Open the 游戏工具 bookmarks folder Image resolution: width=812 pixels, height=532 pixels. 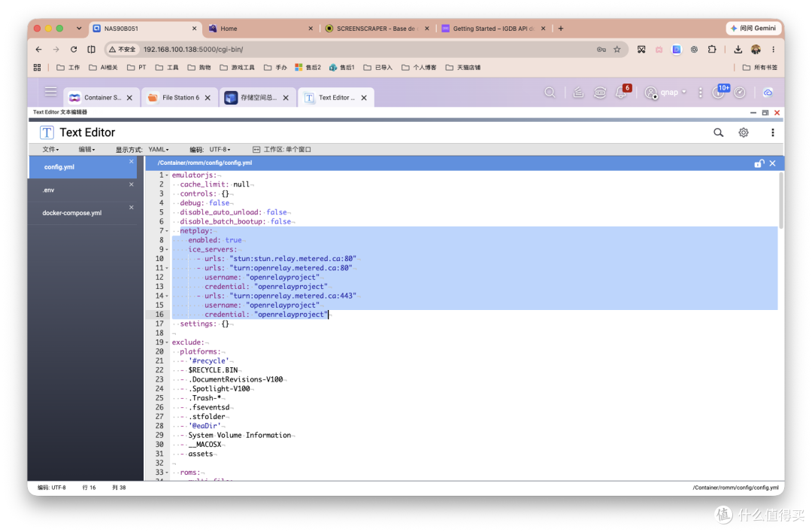coord(237,68)
